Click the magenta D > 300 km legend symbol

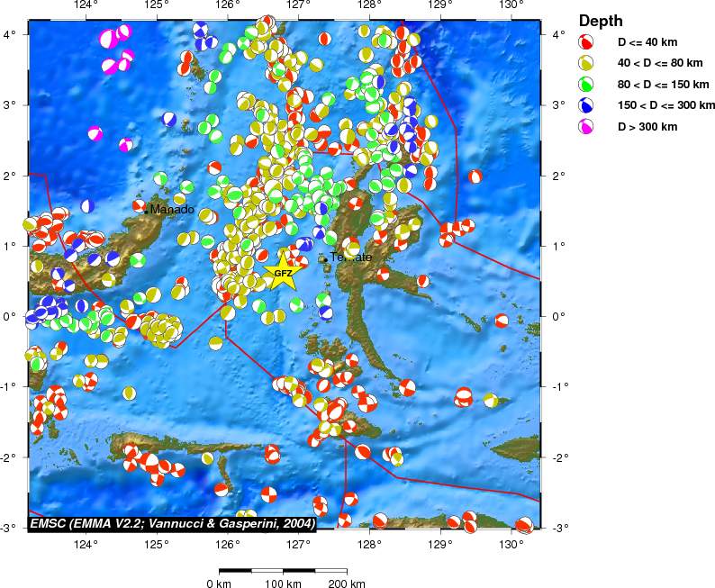tap(586, 127)
